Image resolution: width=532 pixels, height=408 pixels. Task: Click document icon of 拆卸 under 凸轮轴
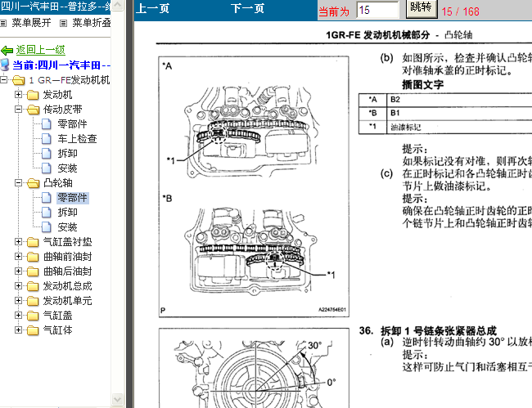click(x=47, y=212)
